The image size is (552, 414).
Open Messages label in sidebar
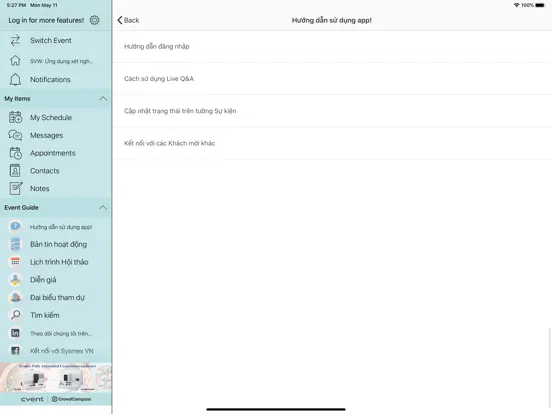46,135
